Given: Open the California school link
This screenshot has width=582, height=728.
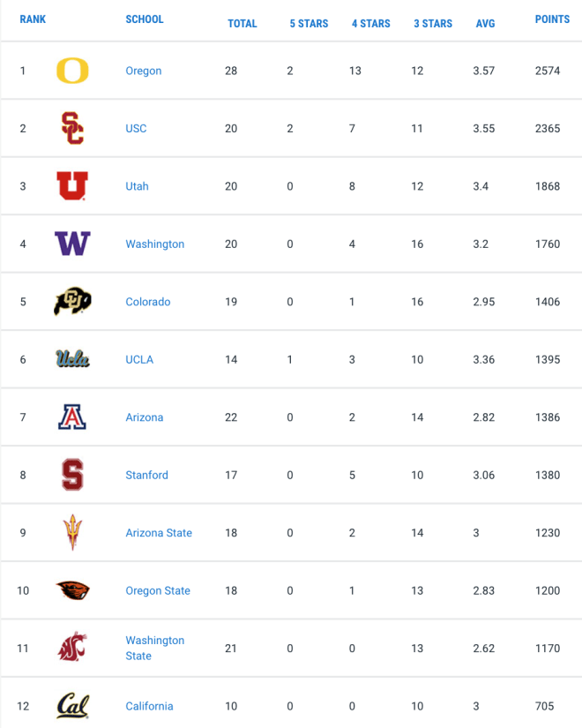Looking at the screenshot, I should (149, 706).
